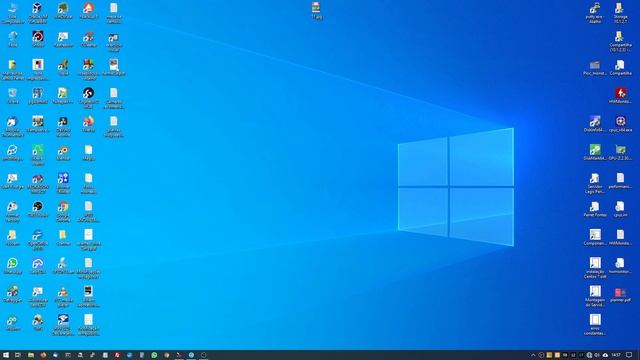Viewport: 640px width, 360px height.
Task: Open the volume control in system tray
Action: 597,355
